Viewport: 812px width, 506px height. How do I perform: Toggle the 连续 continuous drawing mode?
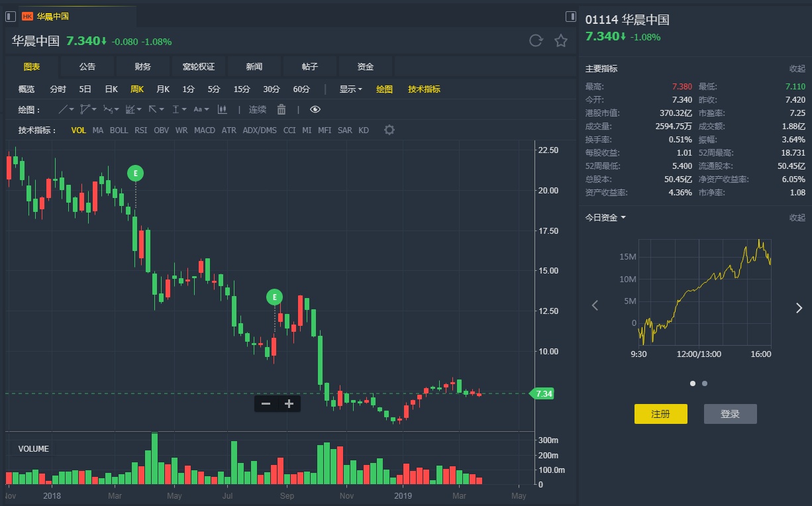coord(258,109)
